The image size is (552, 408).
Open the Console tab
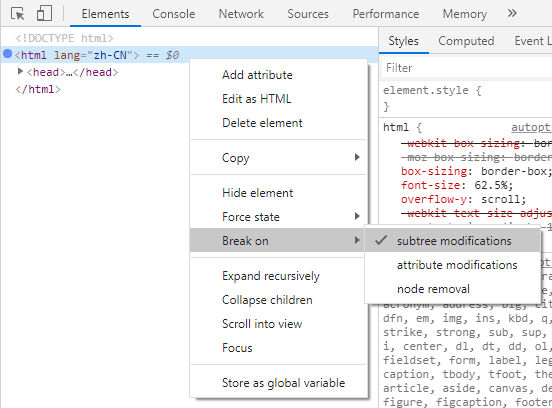click(174, 14)
